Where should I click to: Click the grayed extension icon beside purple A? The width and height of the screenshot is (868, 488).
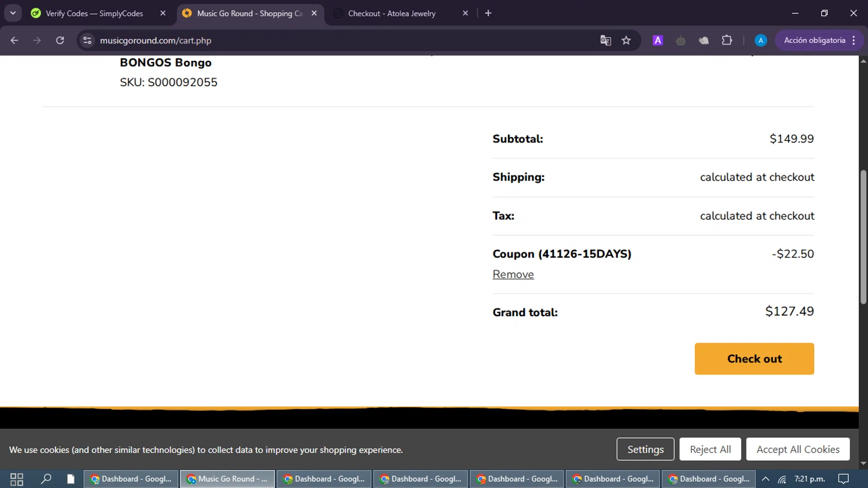click(x=681, y=41)
